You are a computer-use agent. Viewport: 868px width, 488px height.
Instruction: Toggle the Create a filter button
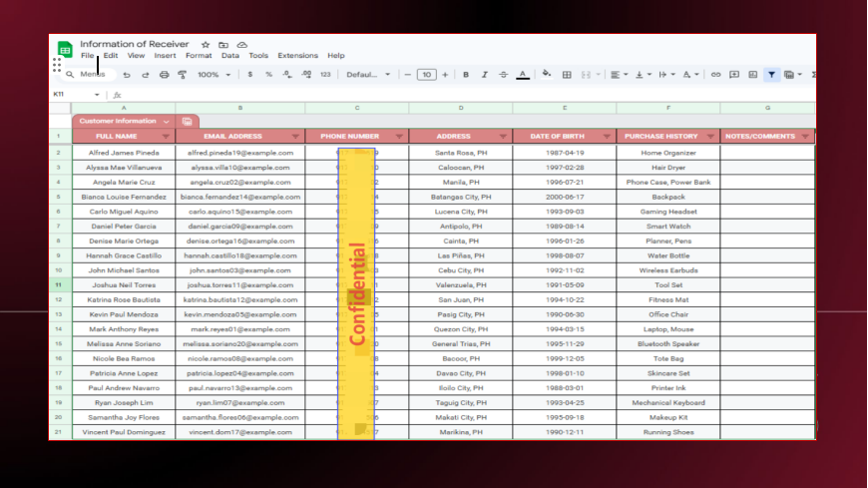(771, 75)
